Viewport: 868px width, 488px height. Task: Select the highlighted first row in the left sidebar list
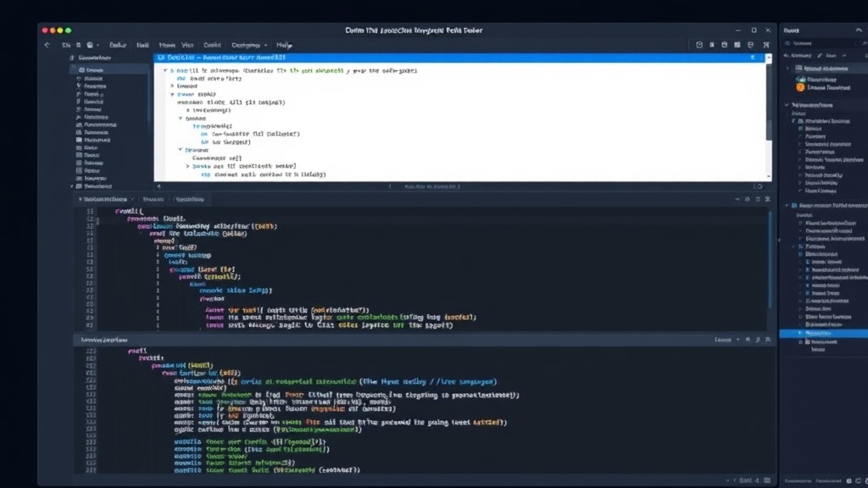pos(109,70)
